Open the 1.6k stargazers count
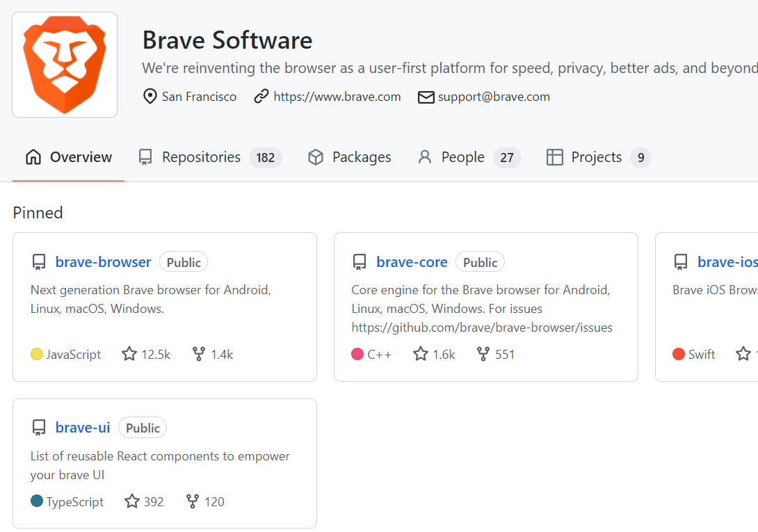Viewport: 758px width, 532px height. pos(444,355)
